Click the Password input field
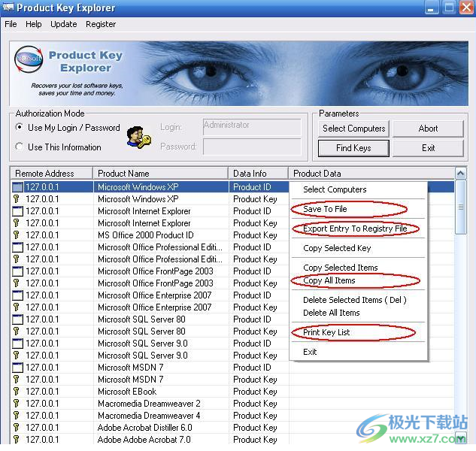 pyautogui.click(x=252, y=147)
